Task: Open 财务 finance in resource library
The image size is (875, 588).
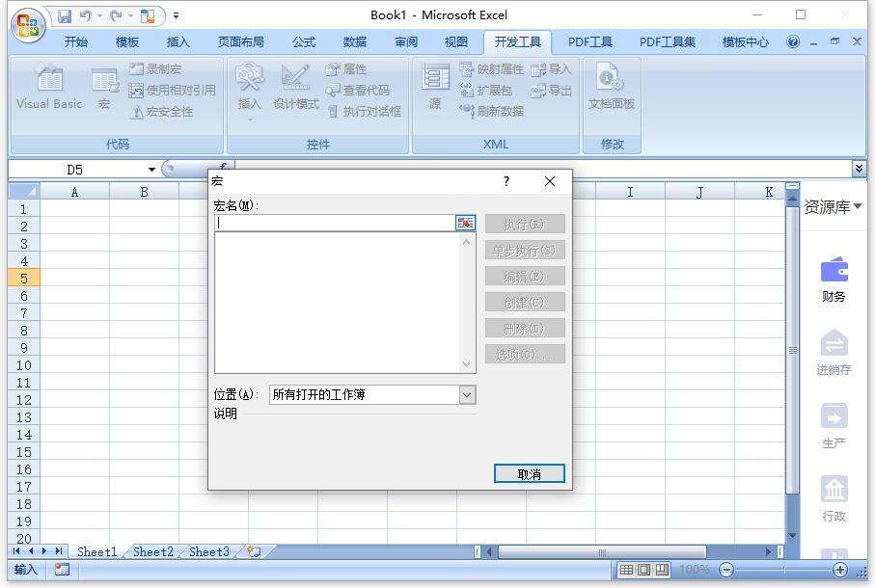Action: point(834,281)
